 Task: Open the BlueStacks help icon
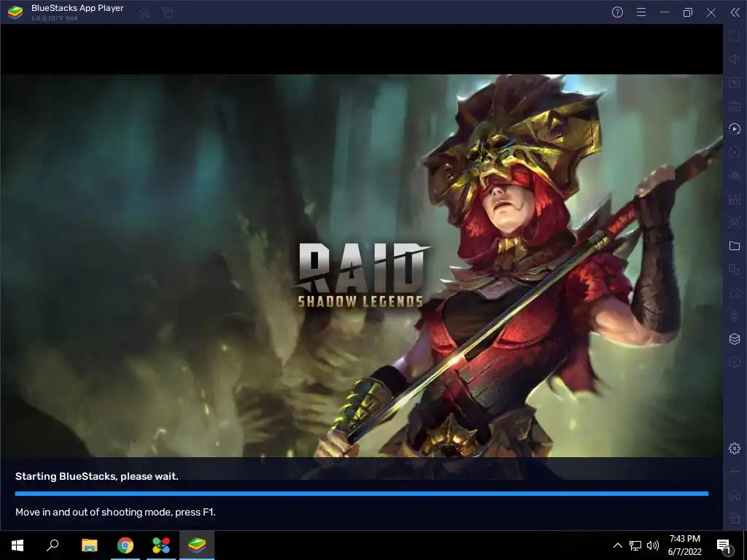(617, 12)
